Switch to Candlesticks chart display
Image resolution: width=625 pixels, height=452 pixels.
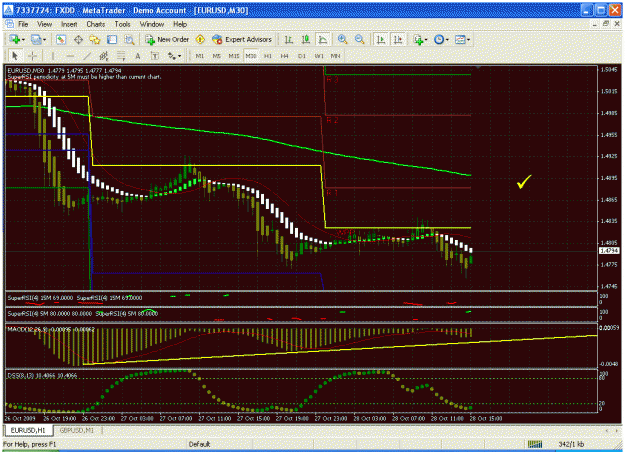306,39
